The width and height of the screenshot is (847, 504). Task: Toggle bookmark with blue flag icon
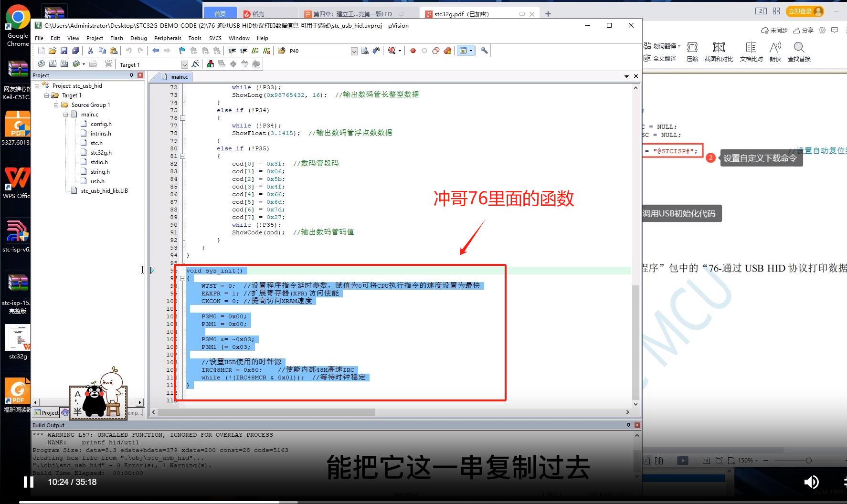pyautogui.click(x=182, y=51)
